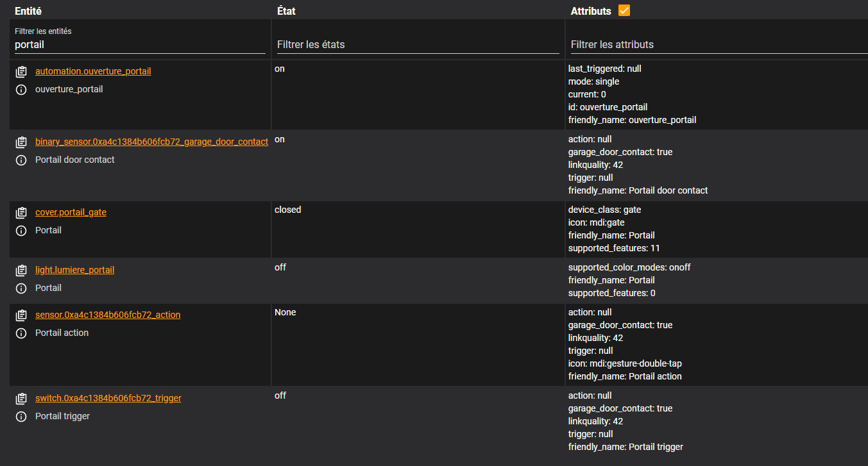Open light.lumiere_portail entity link
868x466 pixels.
pyautogui.click(x=74, y=270)
